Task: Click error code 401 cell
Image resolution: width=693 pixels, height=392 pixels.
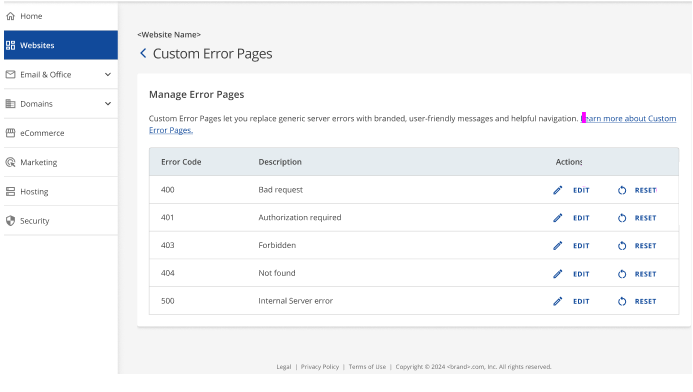Action: pyautogui.click(x=168, y=218)
